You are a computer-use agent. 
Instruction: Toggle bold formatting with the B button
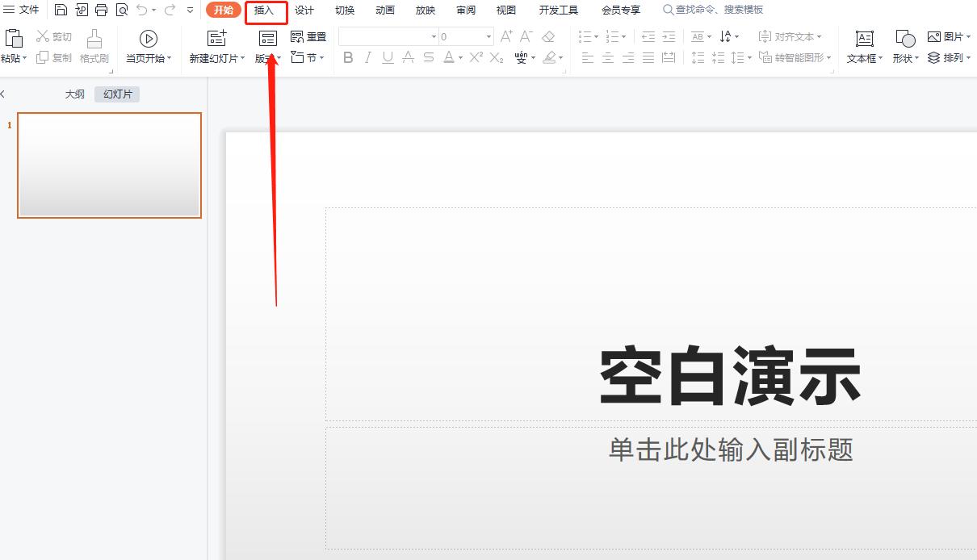(348, 57)
